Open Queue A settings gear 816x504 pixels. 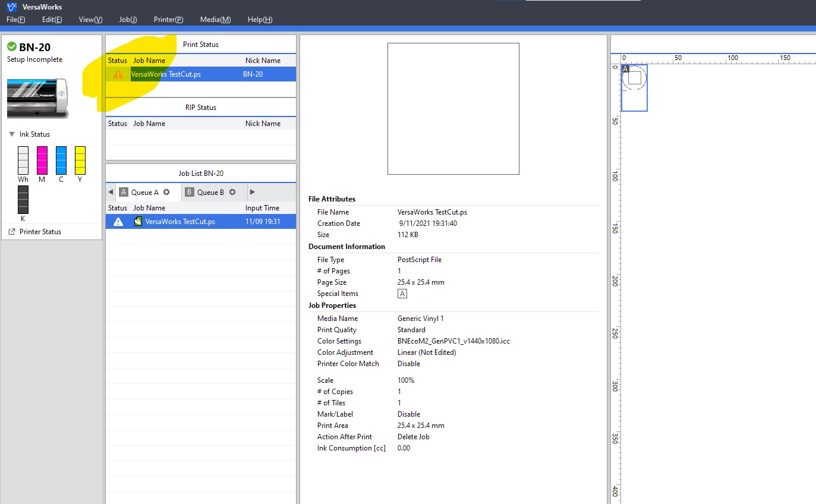pos(166,192)
